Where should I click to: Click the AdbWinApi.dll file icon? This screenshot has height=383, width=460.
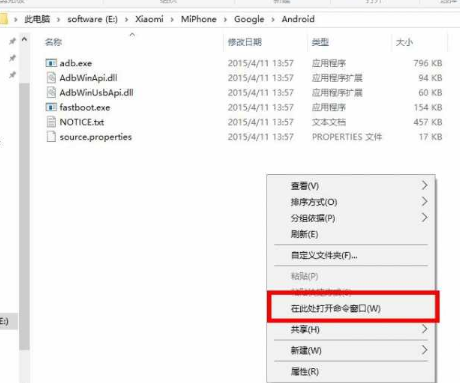[x=51, y=78]
